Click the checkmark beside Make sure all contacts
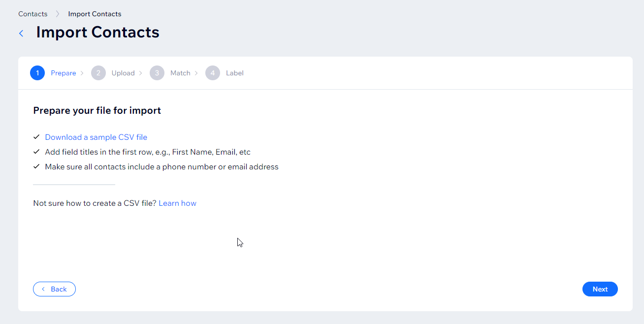The width and height of the screenshot is (644, 324). [x=36, y=166]
